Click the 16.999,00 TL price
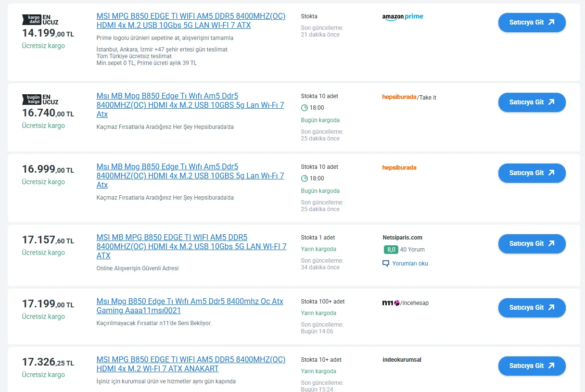The image size is (585, 392). click(48, 169)
